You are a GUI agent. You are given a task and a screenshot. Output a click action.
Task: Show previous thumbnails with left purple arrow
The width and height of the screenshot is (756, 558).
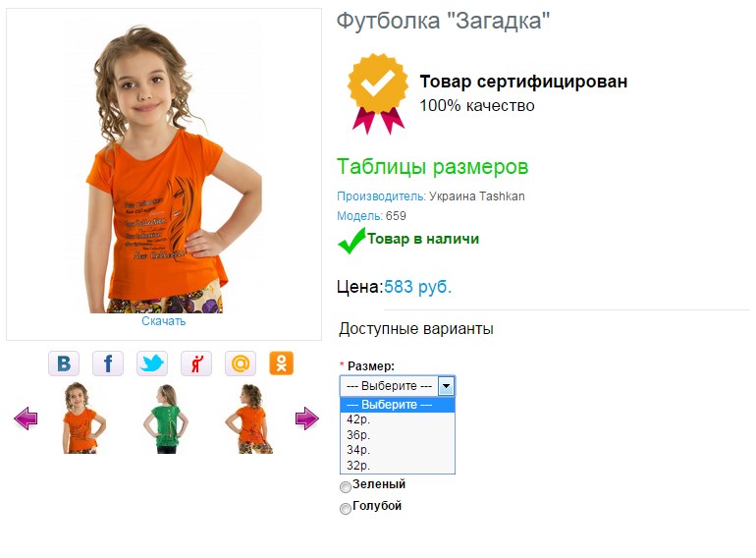pyautogui.click(x=26, y=418)
